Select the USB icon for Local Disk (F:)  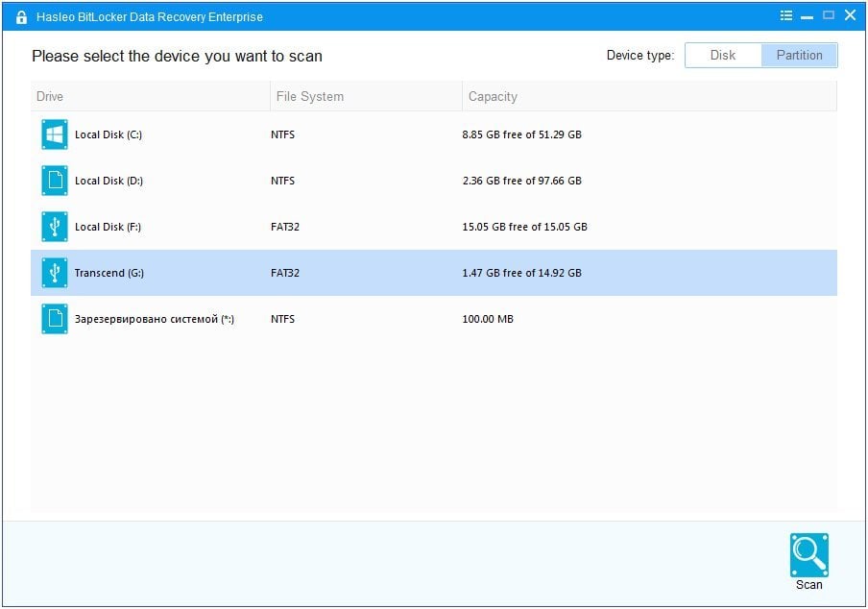[54, 227]
